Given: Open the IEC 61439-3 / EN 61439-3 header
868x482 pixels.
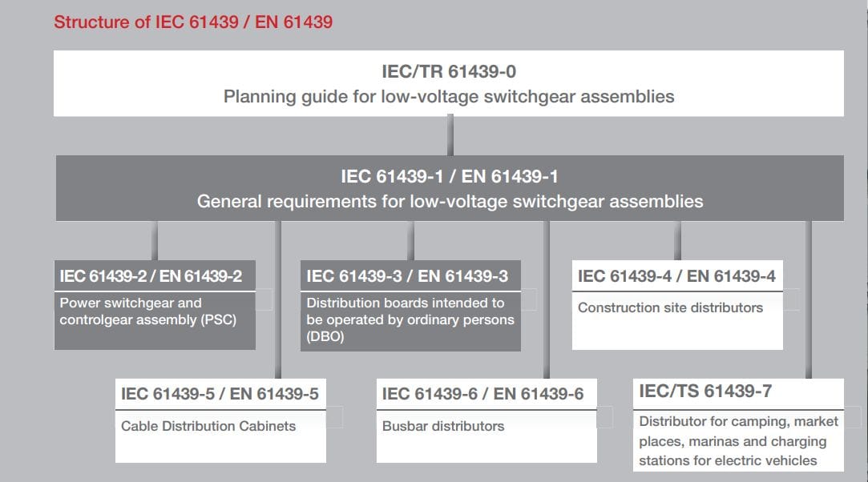Looking at the screenshot, I should (x=407, y=277).
